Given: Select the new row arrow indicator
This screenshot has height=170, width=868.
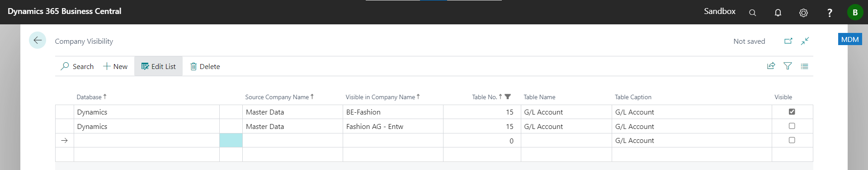Looking at the screenshot, I should click(x=64, y=141).
